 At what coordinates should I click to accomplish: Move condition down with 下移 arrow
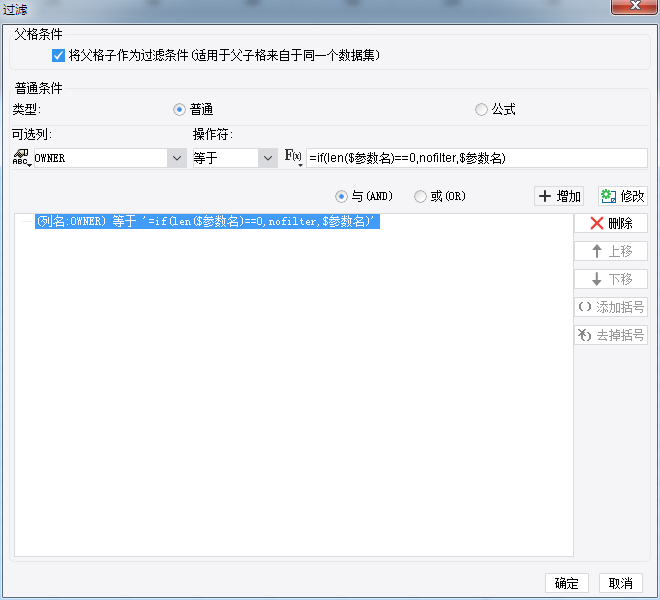(611, 279)
